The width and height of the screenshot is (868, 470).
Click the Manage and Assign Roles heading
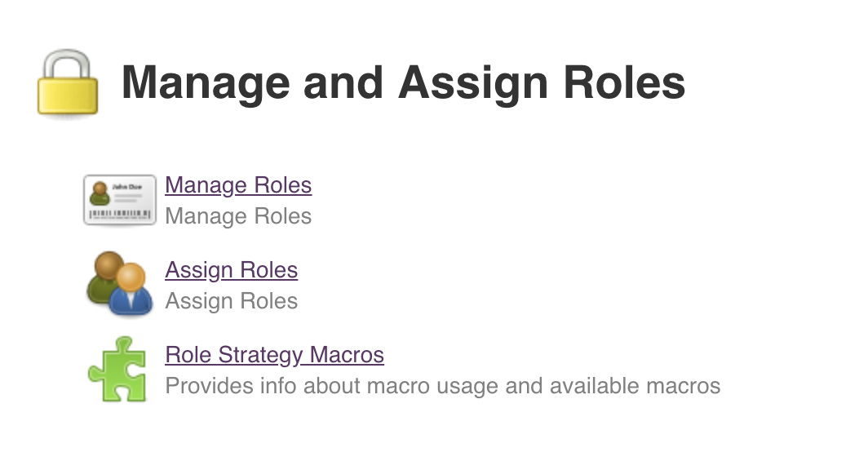coord(403,83)
